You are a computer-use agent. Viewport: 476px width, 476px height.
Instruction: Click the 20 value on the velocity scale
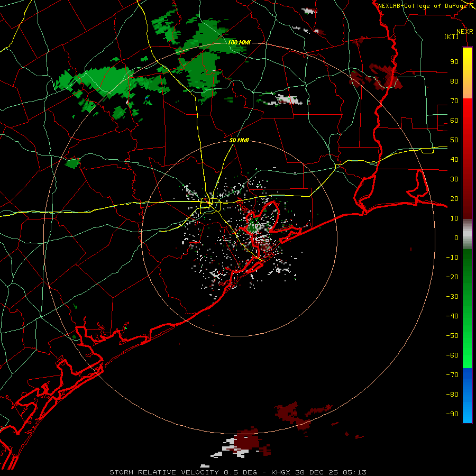click(x=454, y=199)
